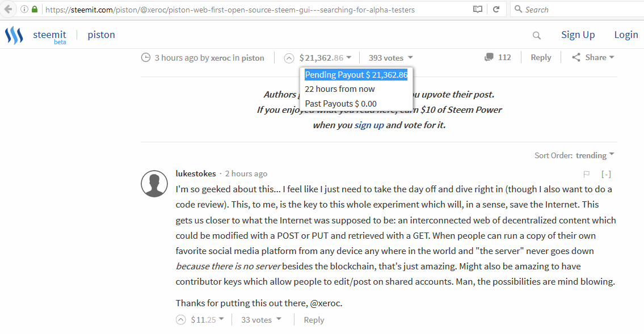Open reader view from the address bar
The width and height of the screenshot is (644, 334).
tap(477, 9)
